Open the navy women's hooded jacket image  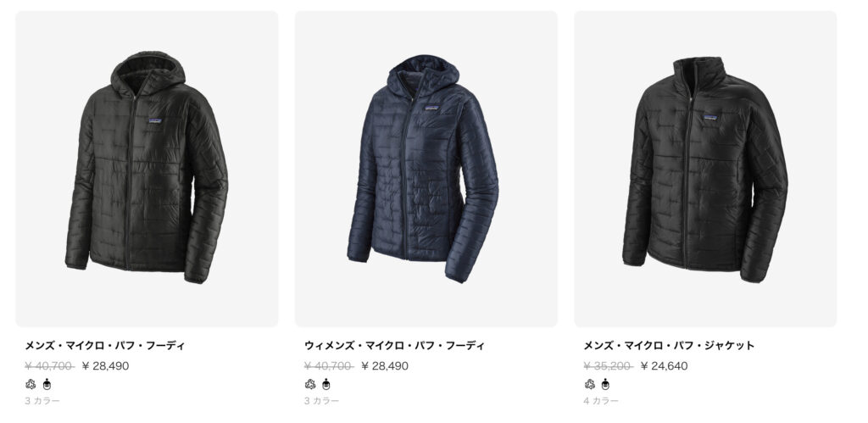point(426,169)
